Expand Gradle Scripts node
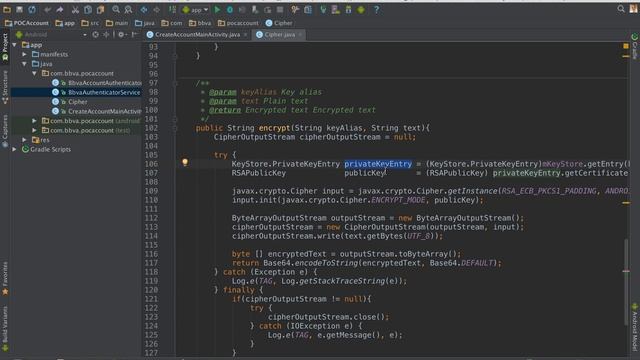This screenshot has height=360, width=640. click(x=15, y=149)
